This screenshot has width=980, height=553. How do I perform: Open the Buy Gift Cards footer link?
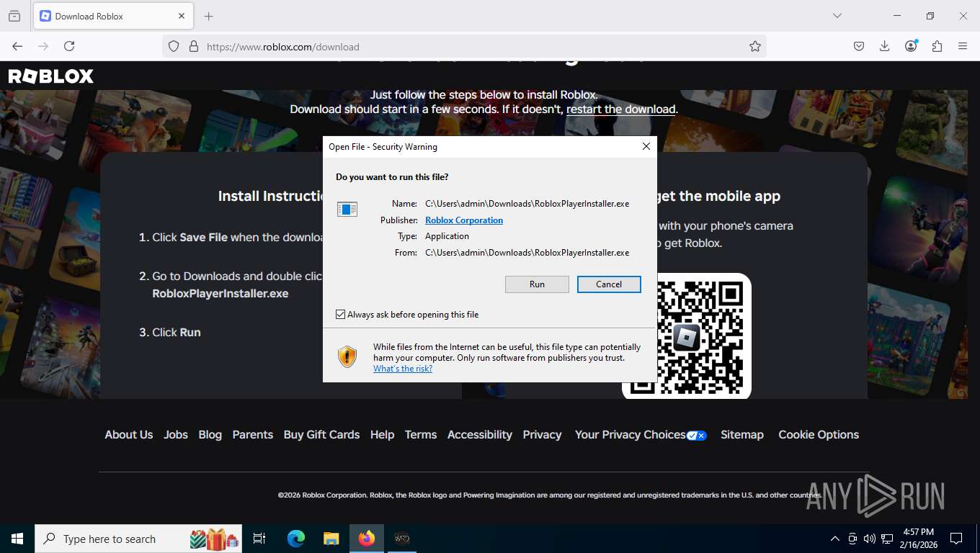coord(321,435)
